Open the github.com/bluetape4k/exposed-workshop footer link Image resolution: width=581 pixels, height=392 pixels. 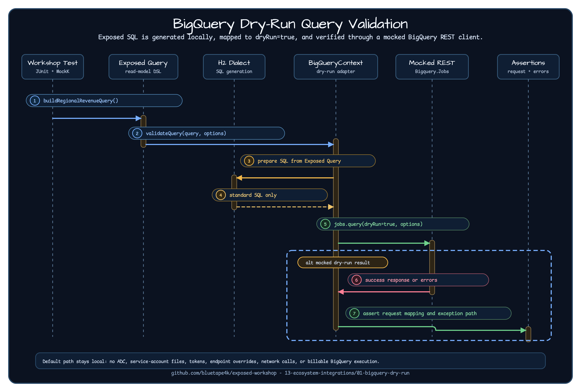[x=290, y=373]
